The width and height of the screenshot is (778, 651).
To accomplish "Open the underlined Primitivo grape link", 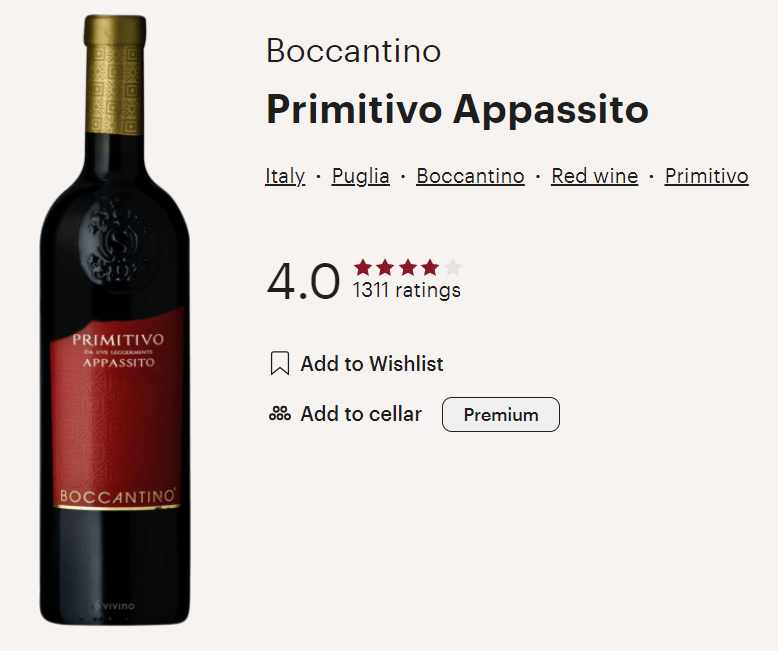I will click(x=706, y=176).
